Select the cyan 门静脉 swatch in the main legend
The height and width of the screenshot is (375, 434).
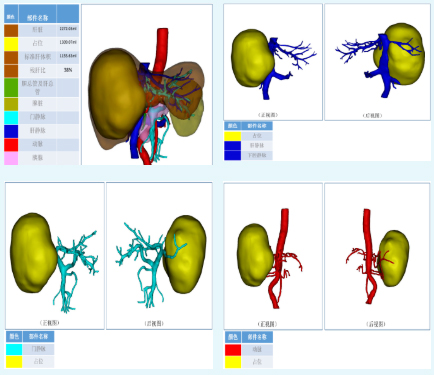point(11,118)
